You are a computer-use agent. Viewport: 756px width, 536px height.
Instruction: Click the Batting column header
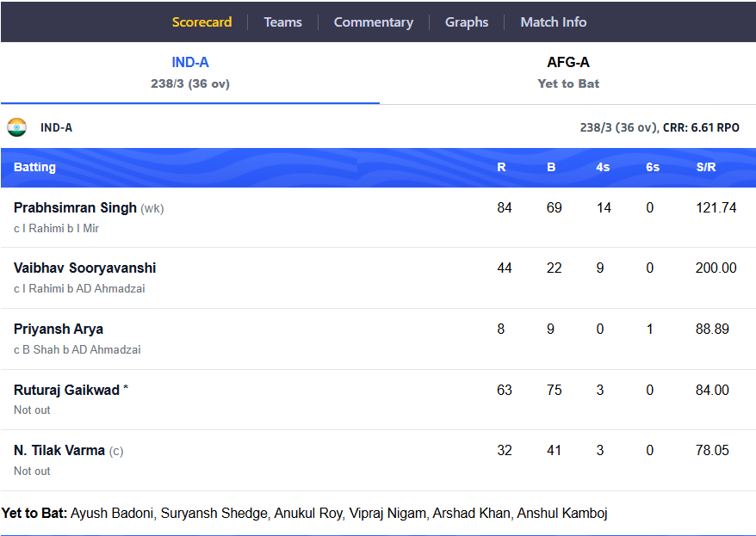[34, 167]
